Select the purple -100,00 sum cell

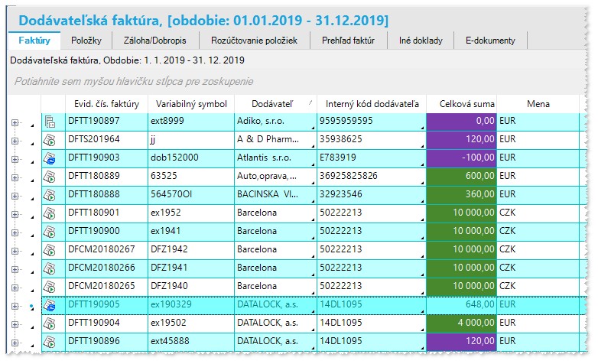point(461,159)
